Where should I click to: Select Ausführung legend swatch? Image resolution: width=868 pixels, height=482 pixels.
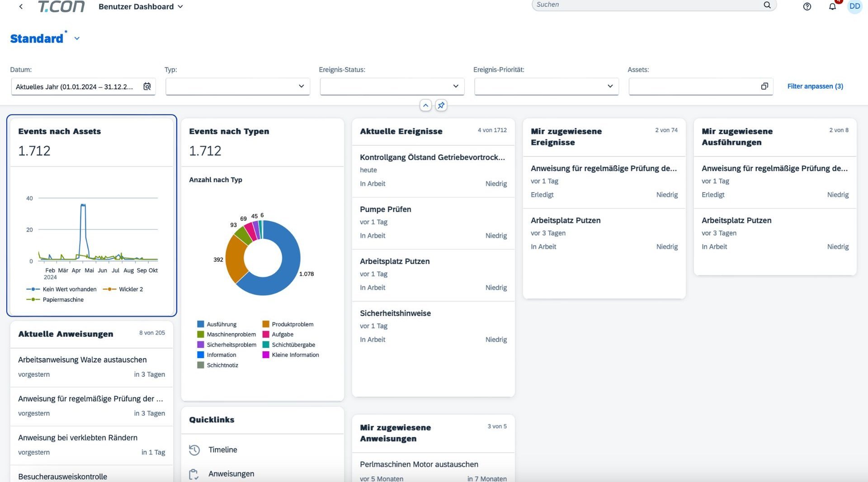pos(201,324)
